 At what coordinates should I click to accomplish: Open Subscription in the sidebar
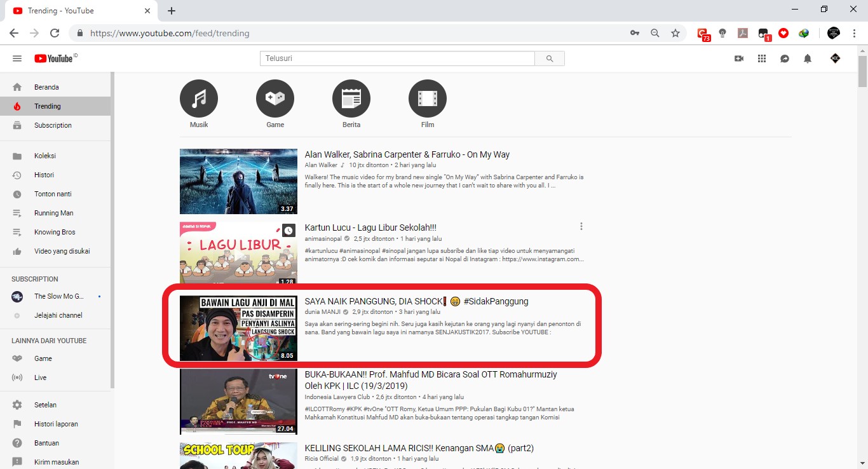(x=55, y=125)
